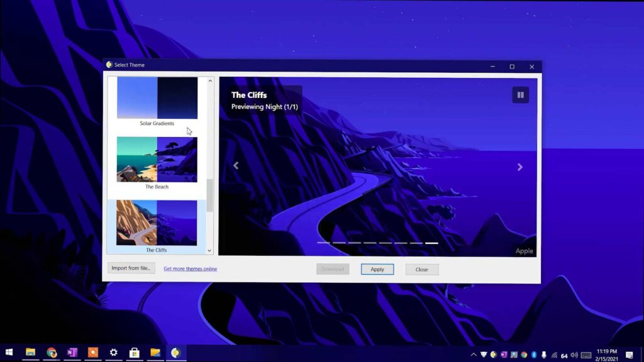Open Chrome from the taskbar
The image size is (644, 362).
(x=52, y=353)
